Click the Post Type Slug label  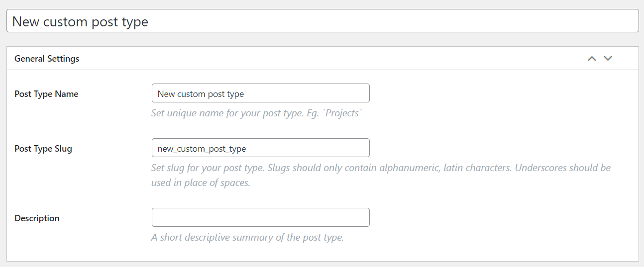pyautogui.click(x=43, y=149)
